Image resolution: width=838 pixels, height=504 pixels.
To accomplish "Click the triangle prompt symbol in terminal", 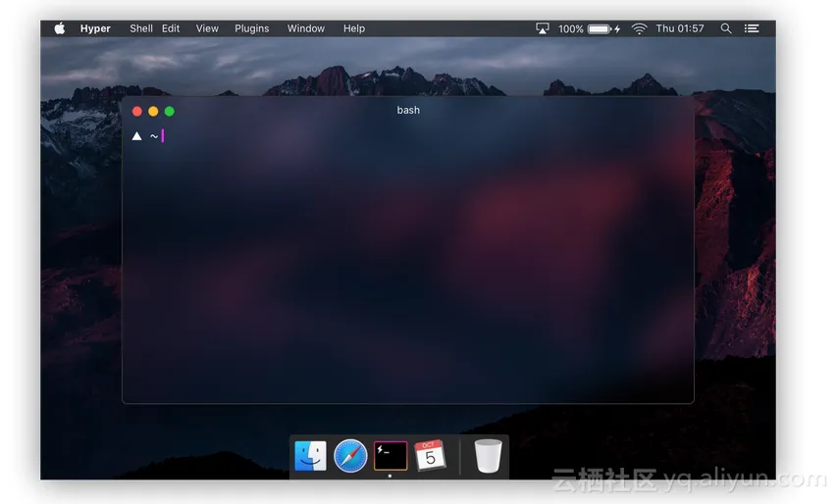I will (136, 136).
